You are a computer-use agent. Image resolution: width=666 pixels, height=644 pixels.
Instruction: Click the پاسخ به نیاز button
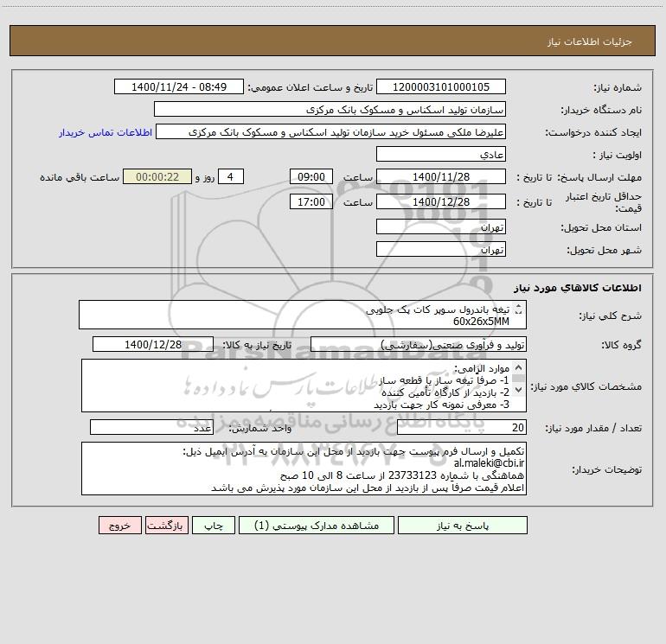pos(463,526)
